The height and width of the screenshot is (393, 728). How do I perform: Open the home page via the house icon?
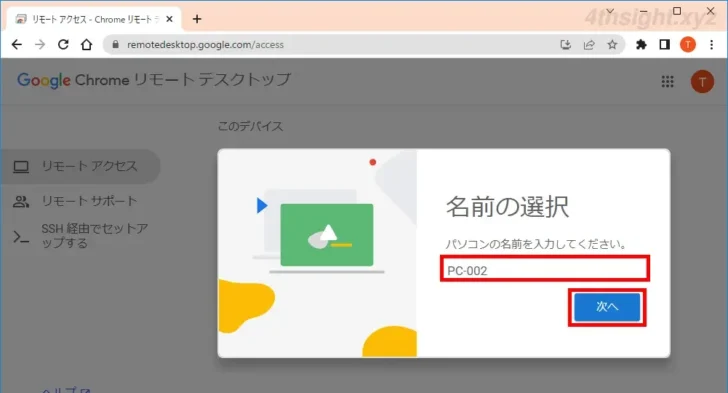[x=86, y=45]
